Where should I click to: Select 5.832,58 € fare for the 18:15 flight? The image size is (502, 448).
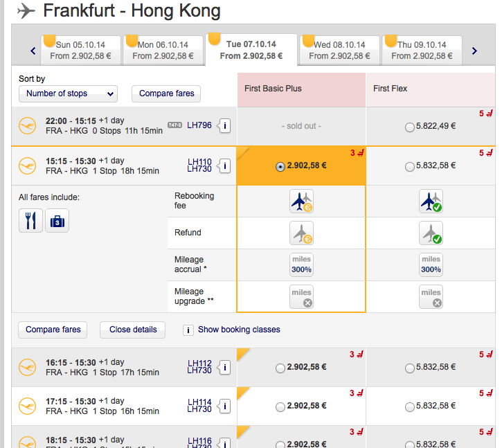pyautogui.click(x=409, y=445)
